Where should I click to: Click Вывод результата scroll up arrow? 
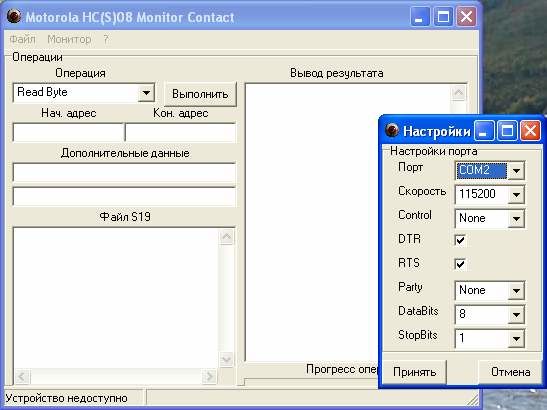(458, 93)
